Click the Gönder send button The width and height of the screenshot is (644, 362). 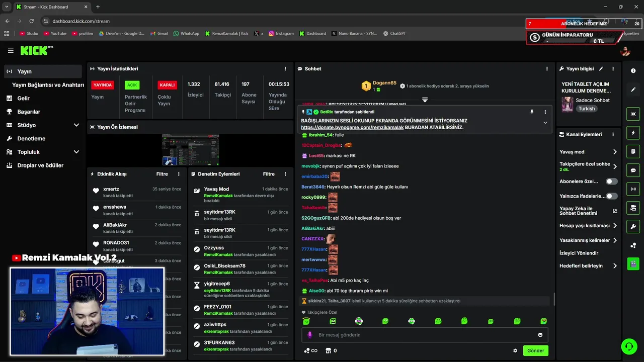coord(535,351)
